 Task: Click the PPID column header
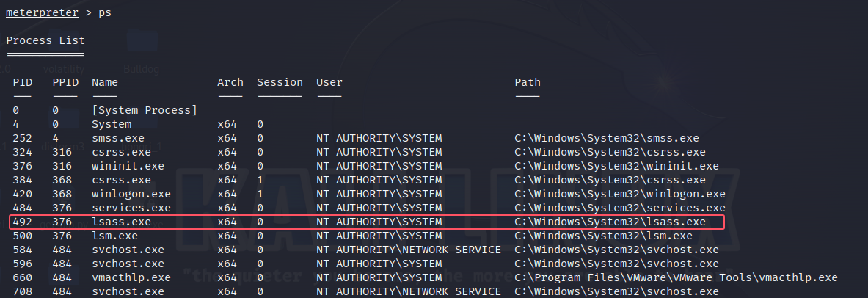[65, 82]
